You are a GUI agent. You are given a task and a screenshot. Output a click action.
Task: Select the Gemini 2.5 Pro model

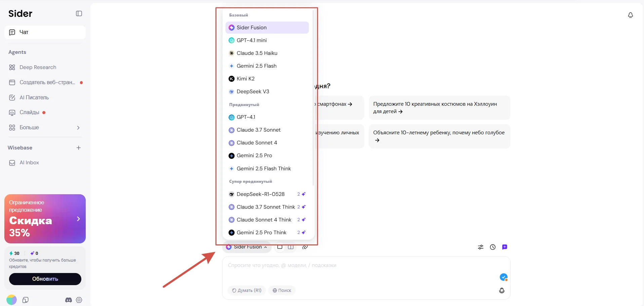(267, 156)
